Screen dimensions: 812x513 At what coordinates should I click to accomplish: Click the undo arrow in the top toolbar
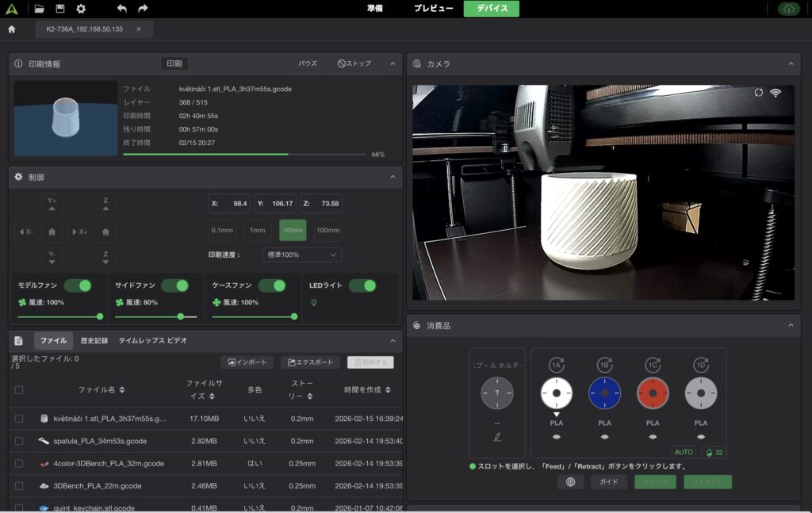click(121, 8)
